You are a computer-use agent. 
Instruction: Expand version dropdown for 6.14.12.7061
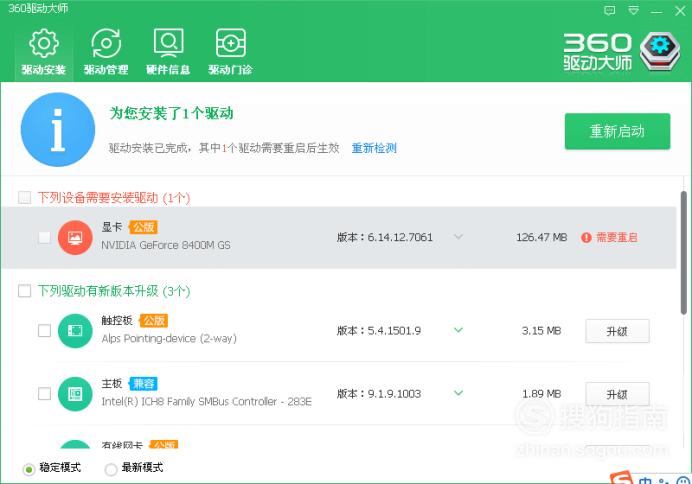[459, 237]
